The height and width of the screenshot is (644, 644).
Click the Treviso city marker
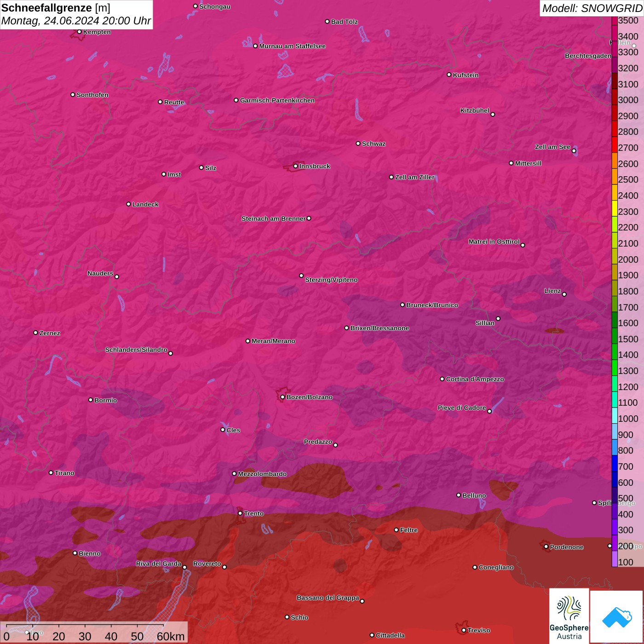(x=464, y=630)
